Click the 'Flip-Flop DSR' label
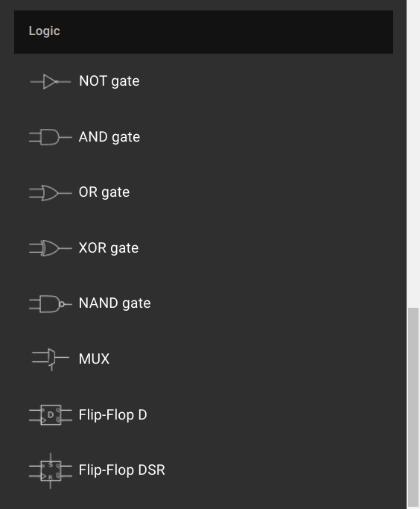 click(122, 470)
